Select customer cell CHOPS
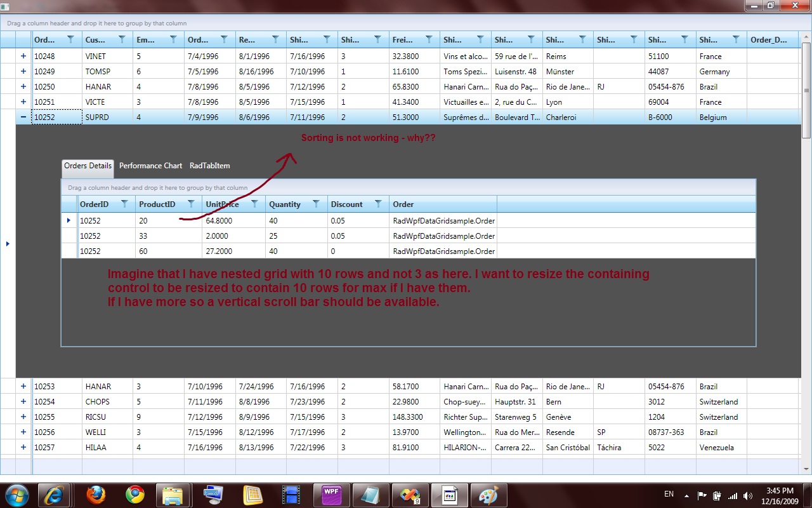Screen dimensions: 812x508 (x=108, y=401)
